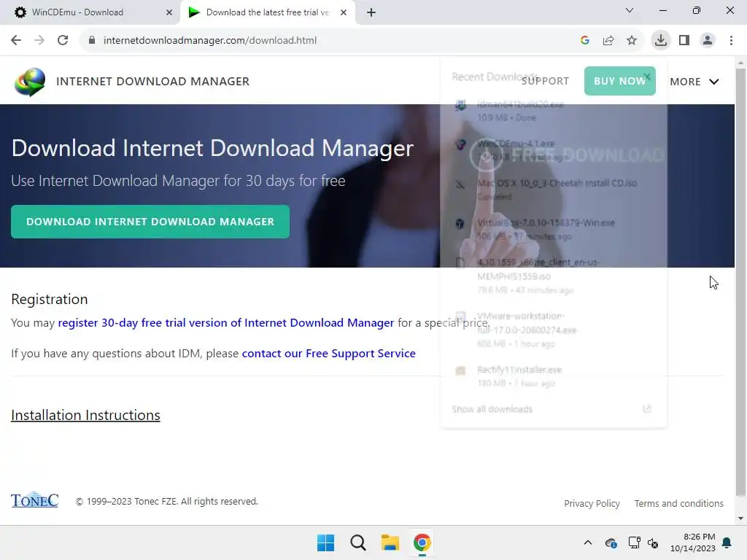Close the Recent Downloads popup
Image resolution: width=747 pixels, height=560 pixels.
(646, 77)
